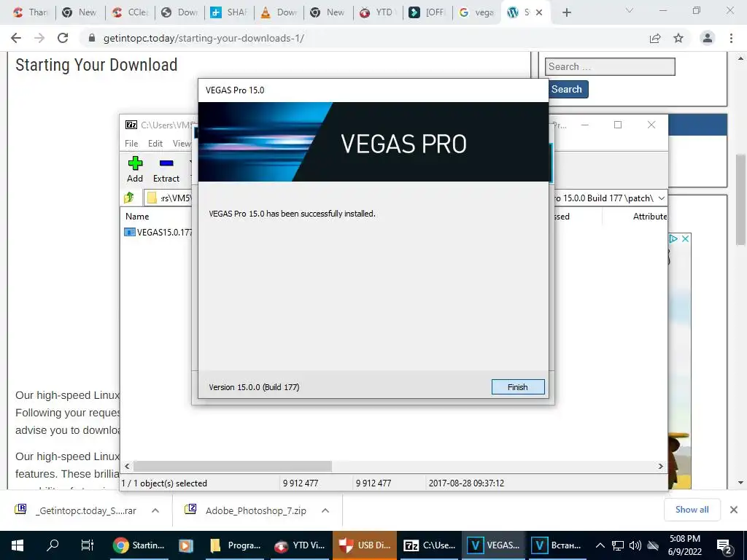Click the browser Back arrow
The height and width of the screenshot is (560, 747).
pyautogui.click(x=16, y=38)
